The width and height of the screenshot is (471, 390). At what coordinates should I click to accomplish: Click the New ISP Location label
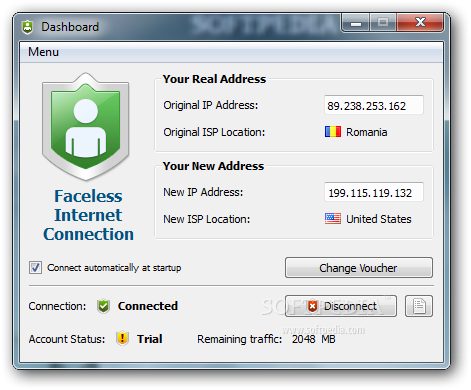pos(206,219)
